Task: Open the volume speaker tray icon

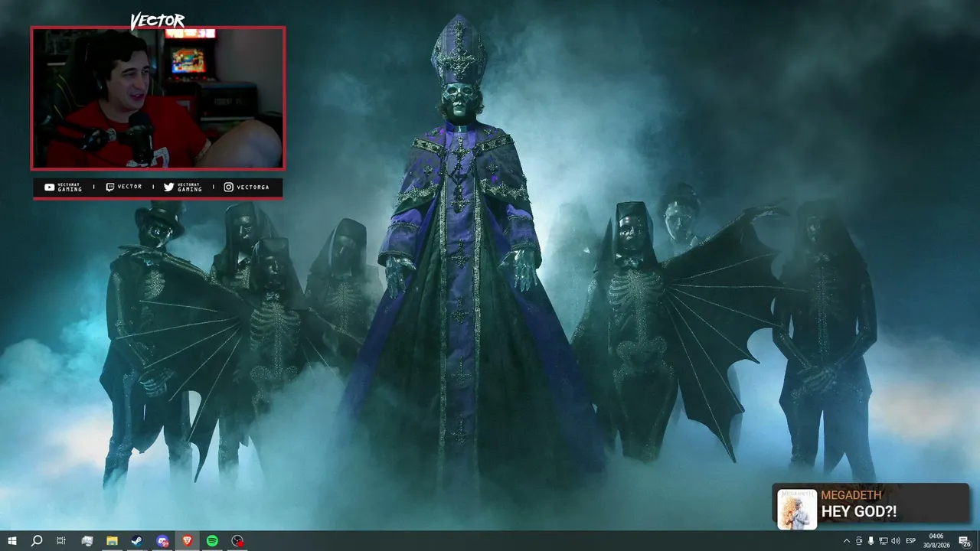Action: 896,541
